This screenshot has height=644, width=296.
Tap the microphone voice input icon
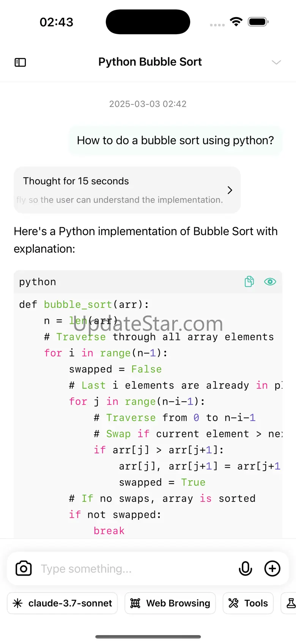246,568
